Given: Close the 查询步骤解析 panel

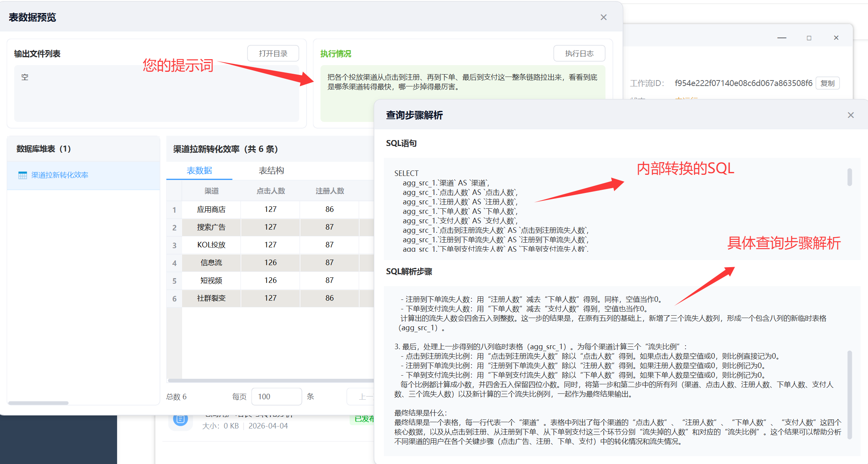Looking at the screenshot, I should pyautogui.click(x=850, y=115).
